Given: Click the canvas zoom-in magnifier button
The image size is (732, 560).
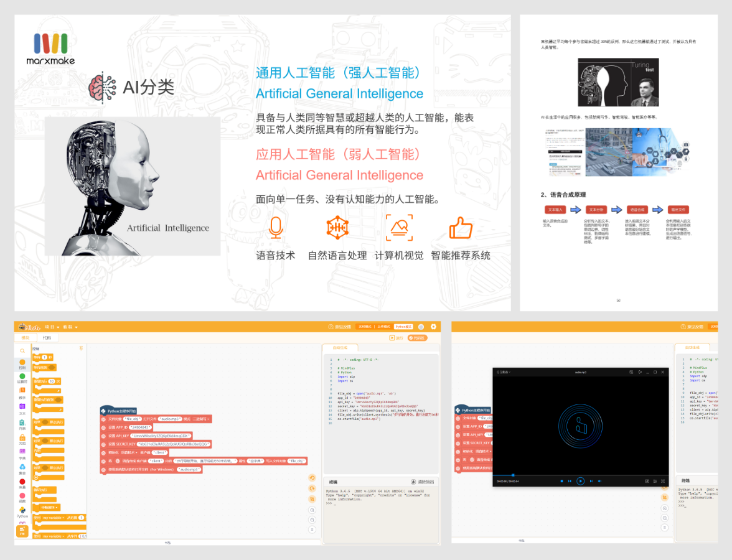Looking at the screenshot, I should coord(312,510).
